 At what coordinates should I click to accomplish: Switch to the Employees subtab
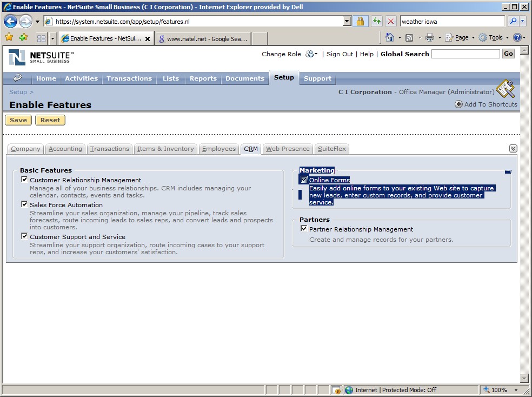[219, 149]
